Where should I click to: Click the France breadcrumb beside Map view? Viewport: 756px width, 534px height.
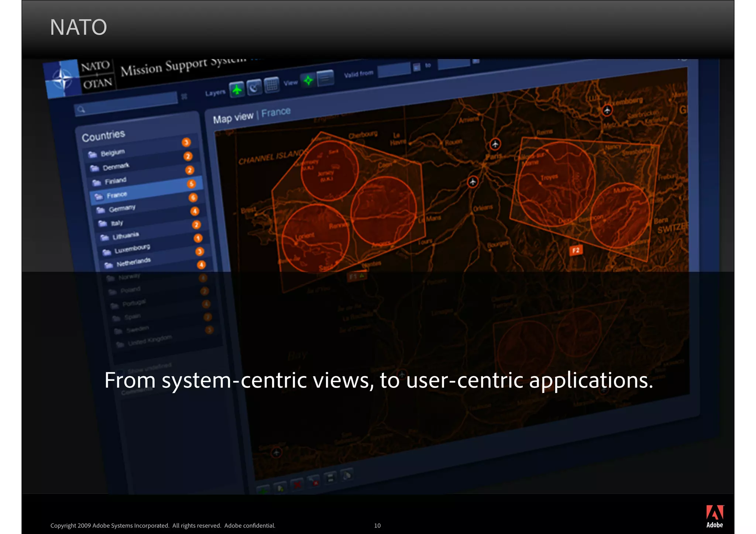[x=276, y=112]
